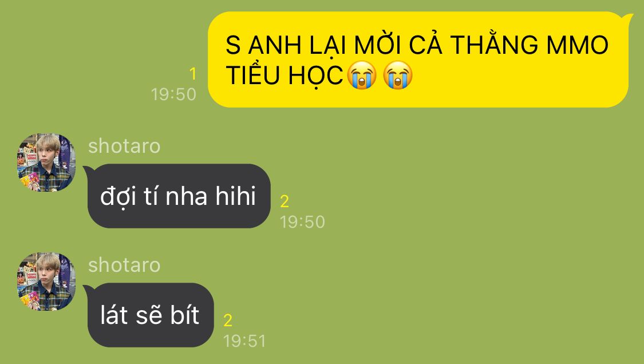
Task: Click read count 2 beside "đợi tí nha hihi"
Action: [x=285, y=201]
